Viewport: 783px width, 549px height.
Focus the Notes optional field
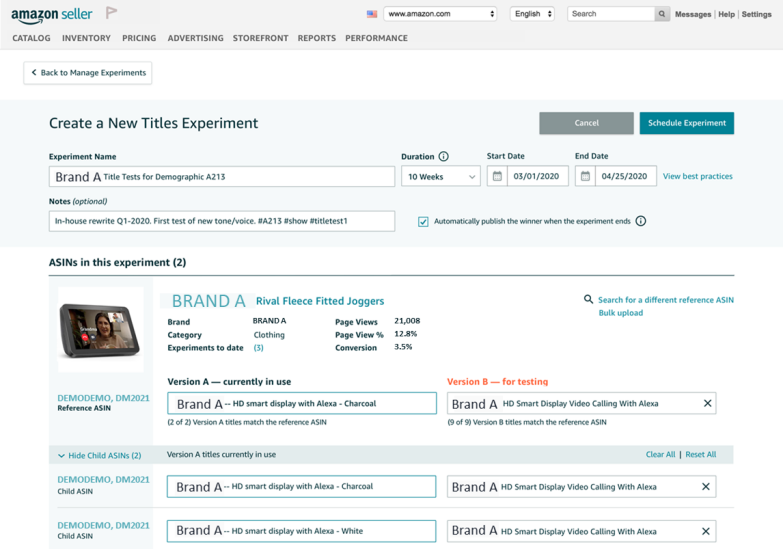coord(222,221)
